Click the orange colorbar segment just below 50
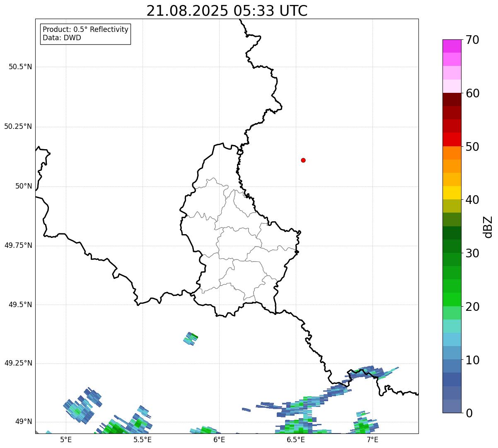The image size is (498, 448). tap(452, 153)
